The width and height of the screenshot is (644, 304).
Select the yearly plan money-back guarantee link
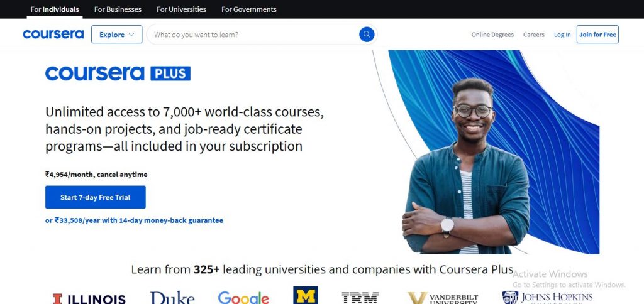(x=135, y=220)
